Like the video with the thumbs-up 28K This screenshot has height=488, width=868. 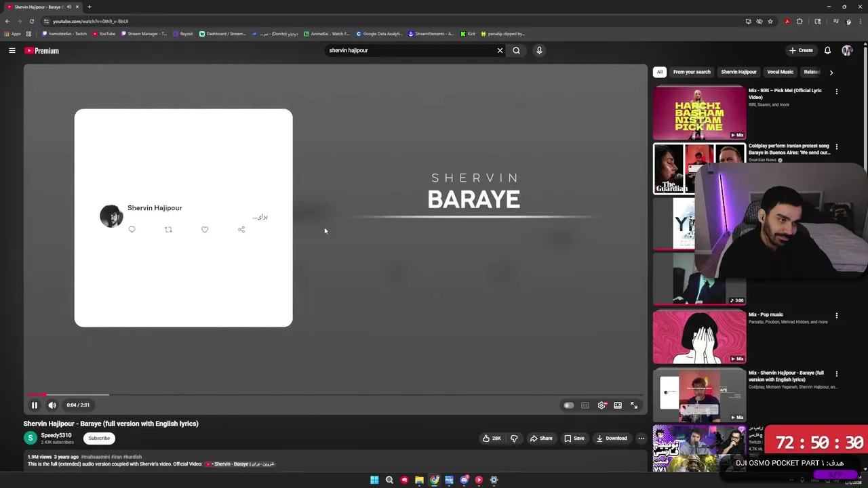[x=492, y=439]
